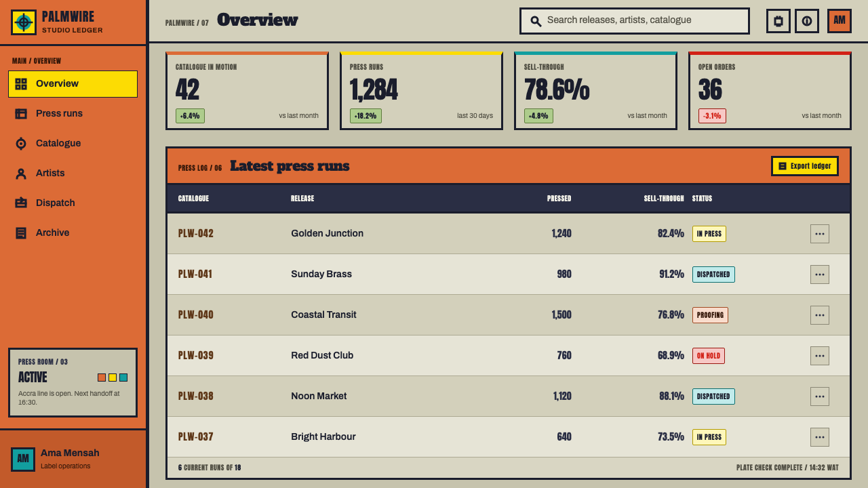
Task: Click the Pressed column header
Action: 559,199
